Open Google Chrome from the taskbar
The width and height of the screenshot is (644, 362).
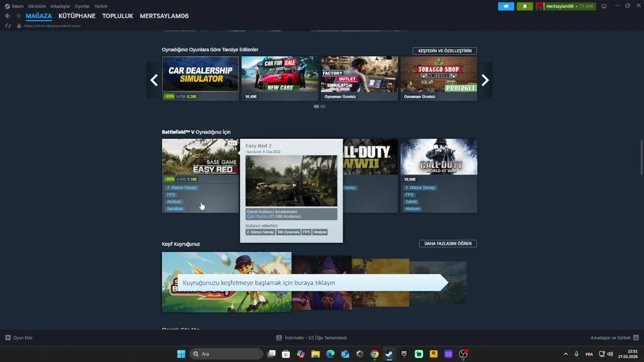374,354
